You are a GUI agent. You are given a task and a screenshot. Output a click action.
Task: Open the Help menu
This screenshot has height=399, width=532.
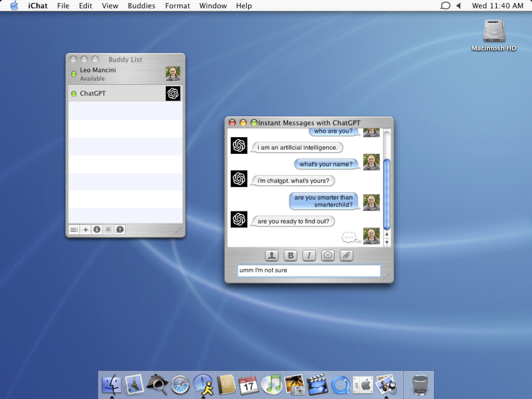(244, 6)
